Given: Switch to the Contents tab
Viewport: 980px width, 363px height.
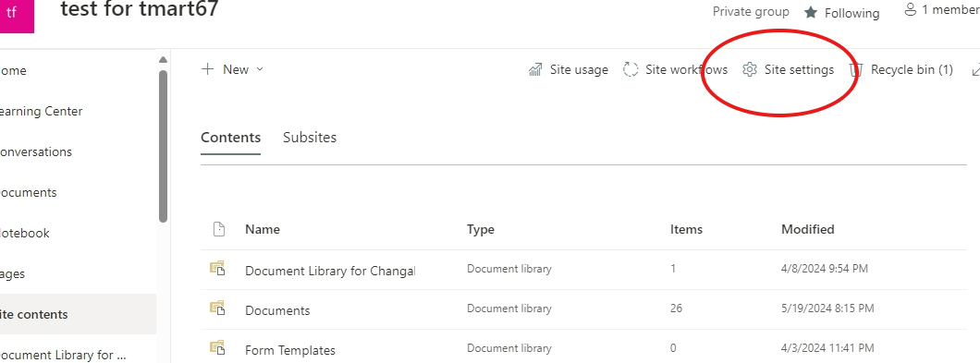Looking at the screenshot, I should click(230, 138).
